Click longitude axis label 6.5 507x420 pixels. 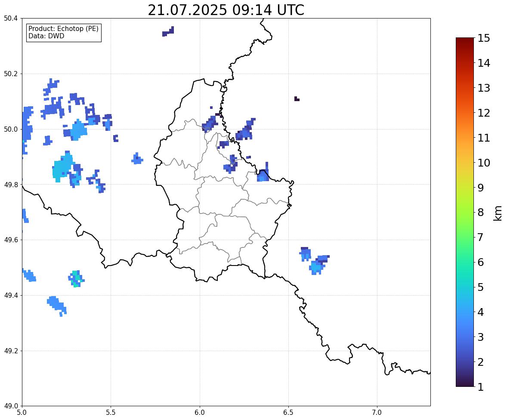click(x=288, y=413)
